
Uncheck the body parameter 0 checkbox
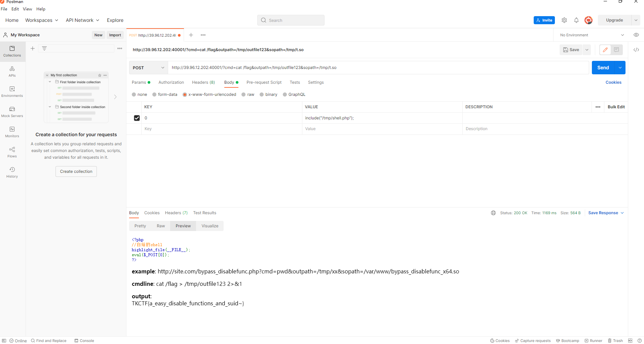pyautogui.click(x=137, y=118)
